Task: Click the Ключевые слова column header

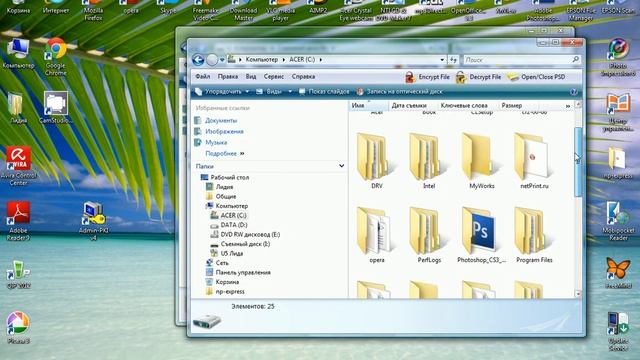Action: (464, 105)
